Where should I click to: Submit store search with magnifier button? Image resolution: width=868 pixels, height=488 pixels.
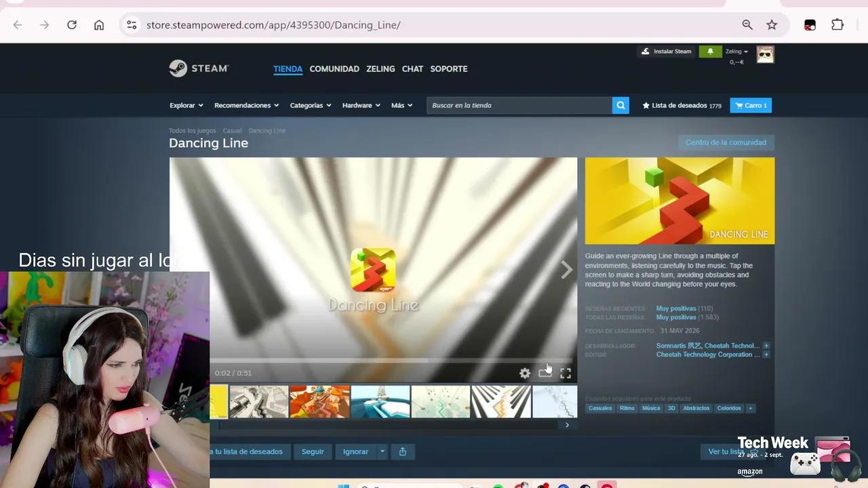click(x=620, y=105)
